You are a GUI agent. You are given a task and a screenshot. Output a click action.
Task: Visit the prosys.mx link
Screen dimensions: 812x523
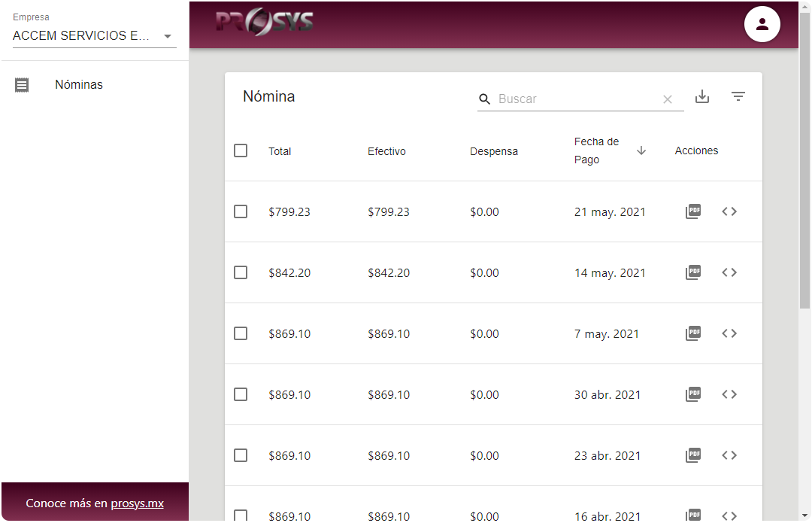pyautogui.click(x=137, y=503)
